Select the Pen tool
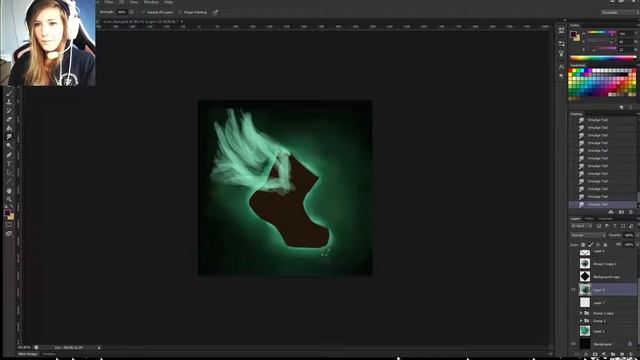Image resolution: width=640 pixels, height=360 pixels. [x=9, y=155]
